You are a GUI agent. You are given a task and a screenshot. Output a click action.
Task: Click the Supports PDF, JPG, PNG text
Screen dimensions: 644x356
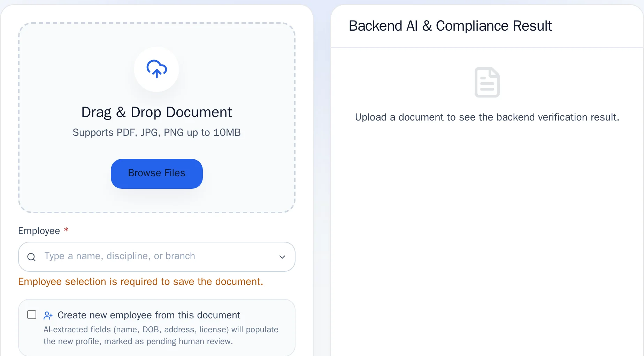156,132
